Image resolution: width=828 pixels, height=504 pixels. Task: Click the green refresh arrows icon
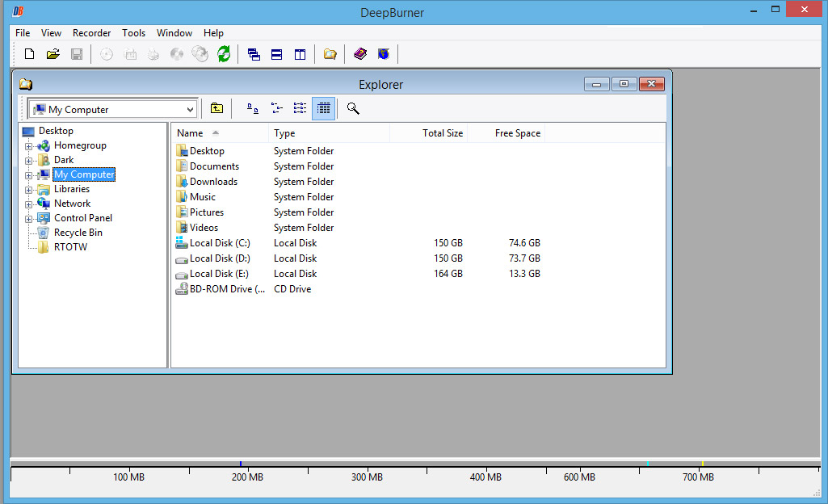click(224, 54)
